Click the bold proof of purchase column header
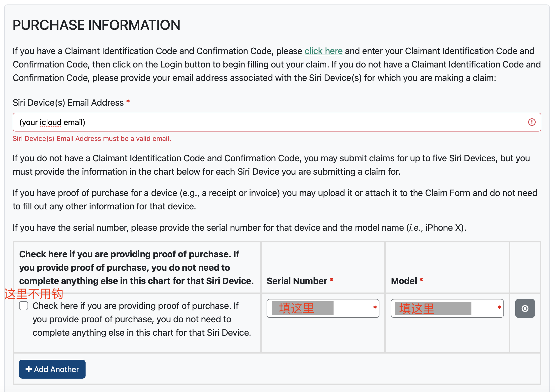 point(136,267)
